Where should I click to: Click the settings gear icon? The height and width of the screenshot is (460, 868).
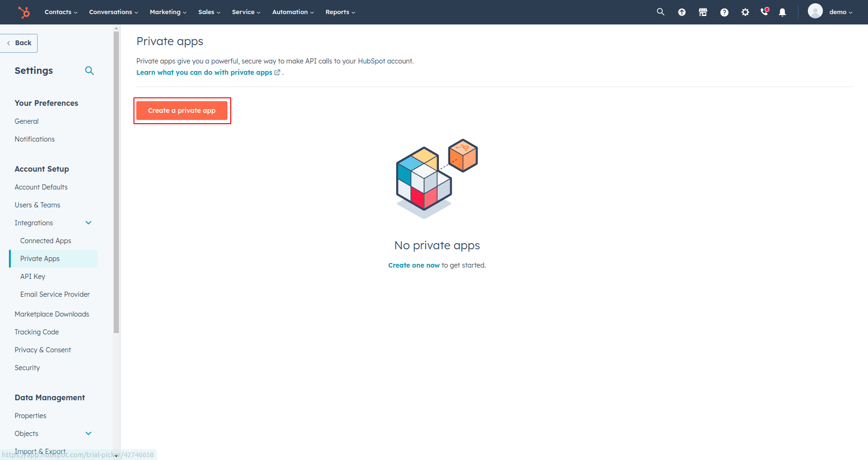point(745,12)
